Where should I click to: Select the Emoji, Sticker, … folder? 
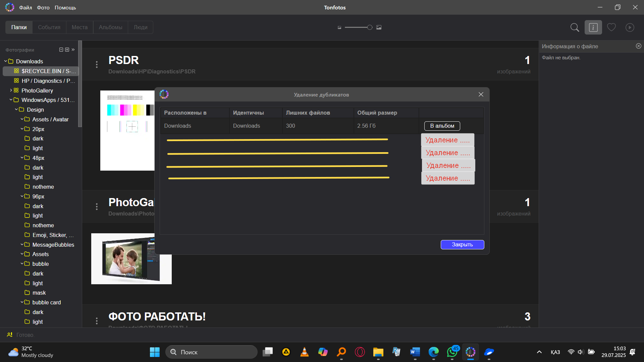[x=50, y=235]
